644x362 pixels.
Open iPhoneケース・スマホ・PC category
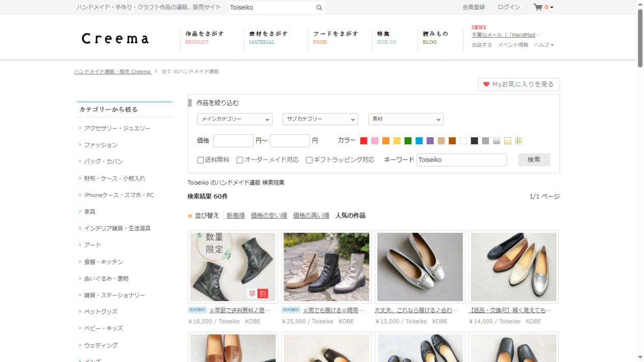[x=119, y=195]
